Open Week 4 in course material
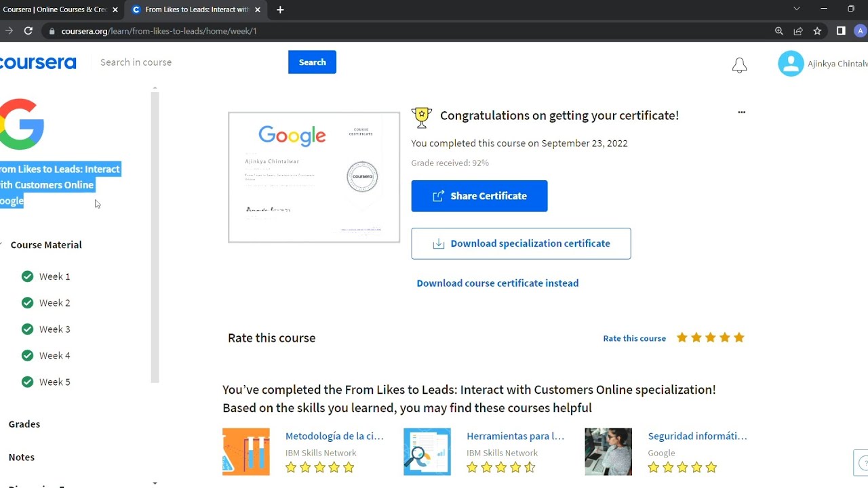868x488 pixels. point(54,356)
